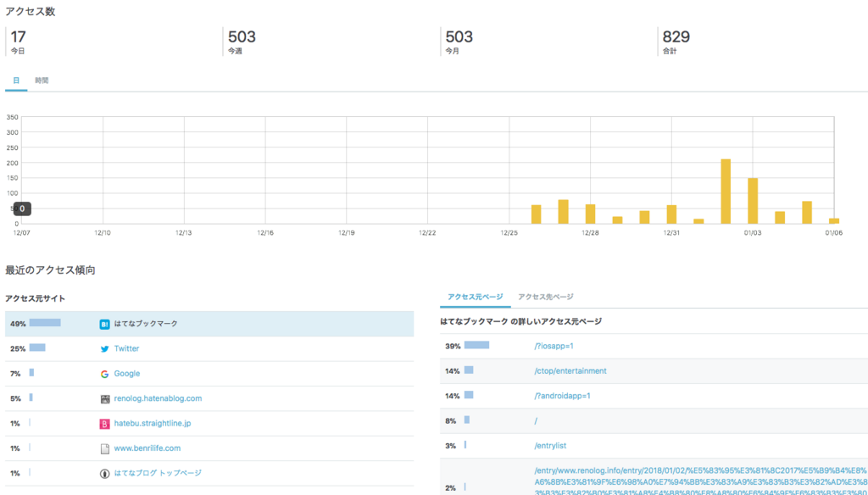Click the 39% bar for /?iosapp=1
This screenshot has height=495, width=868.
[476, 345]
